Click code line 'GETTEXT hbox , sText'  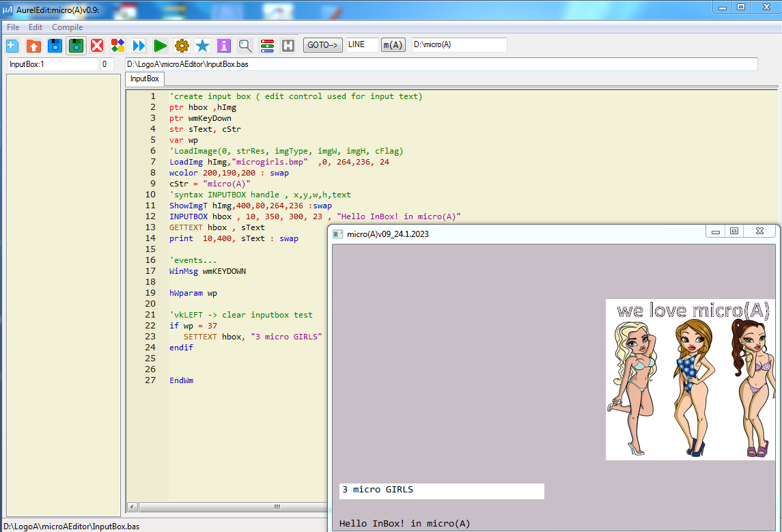click(x=217, y=228)
